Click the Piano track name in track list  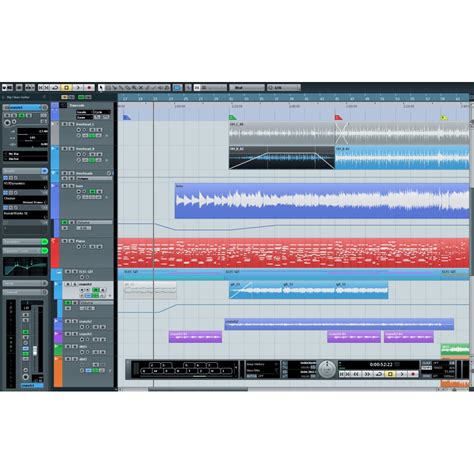pos(80,241)
